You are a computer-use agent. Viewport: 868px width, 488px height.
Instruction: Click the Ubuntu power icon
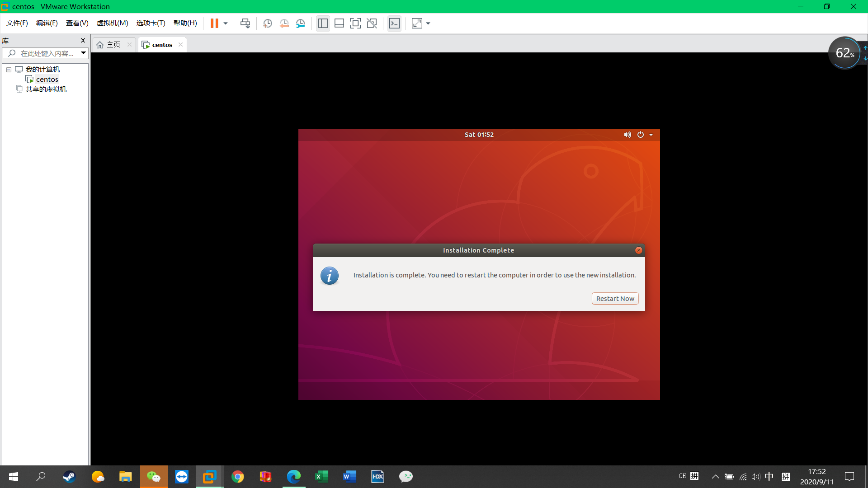tap(641, 135)
